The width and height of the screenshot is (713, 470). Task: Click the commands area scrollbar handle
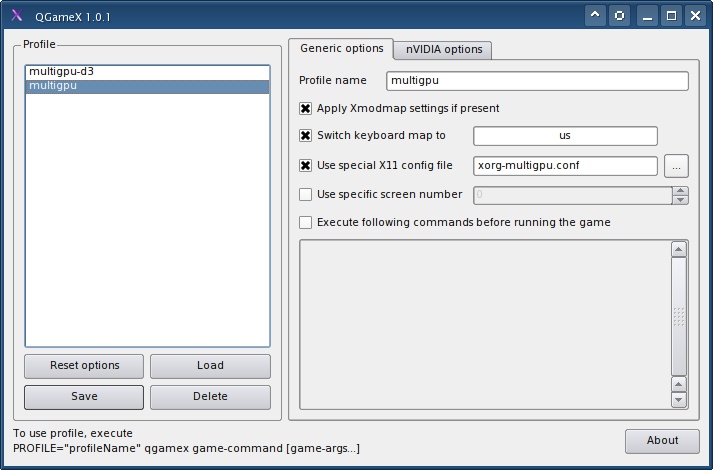[679, 316]
